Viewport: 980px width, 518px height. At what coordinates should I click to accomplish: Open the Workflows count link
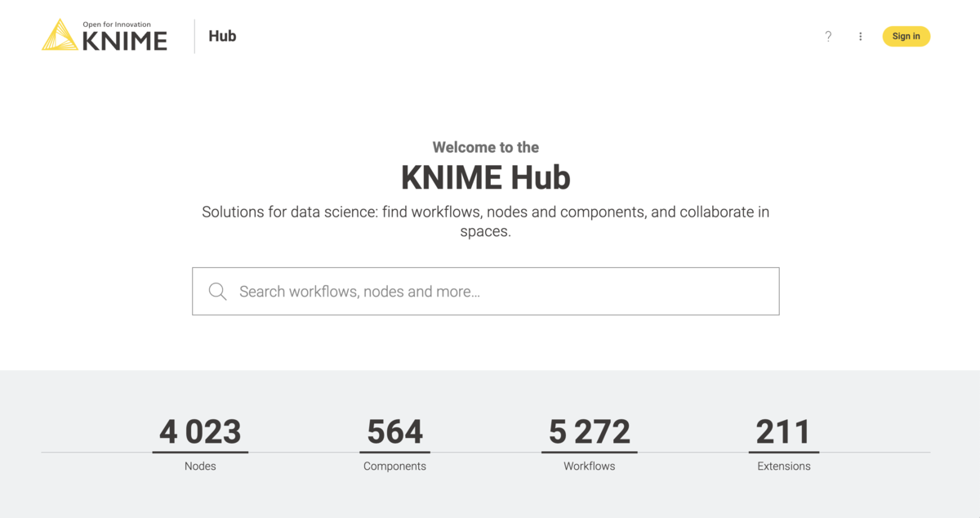tap(589, 431)
